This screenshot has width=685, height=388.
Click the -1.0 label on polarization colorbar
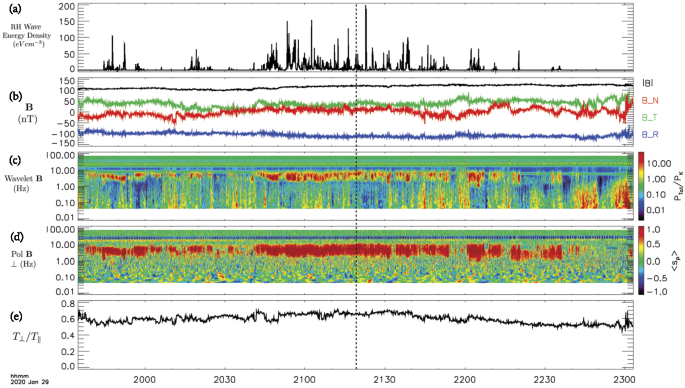(x=657, y=292)
